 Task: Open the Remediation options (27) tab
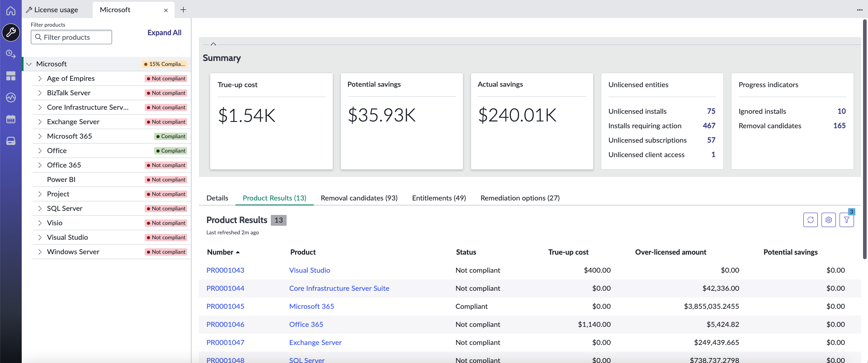520,198
